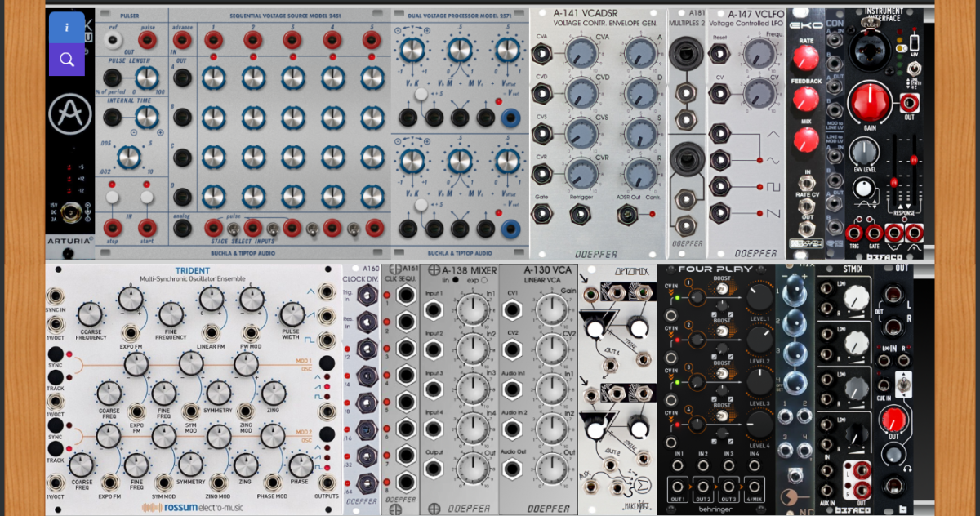Click the row A output jack
The image size is (980, 516).
pyautogui.click(x=184, y=78)
